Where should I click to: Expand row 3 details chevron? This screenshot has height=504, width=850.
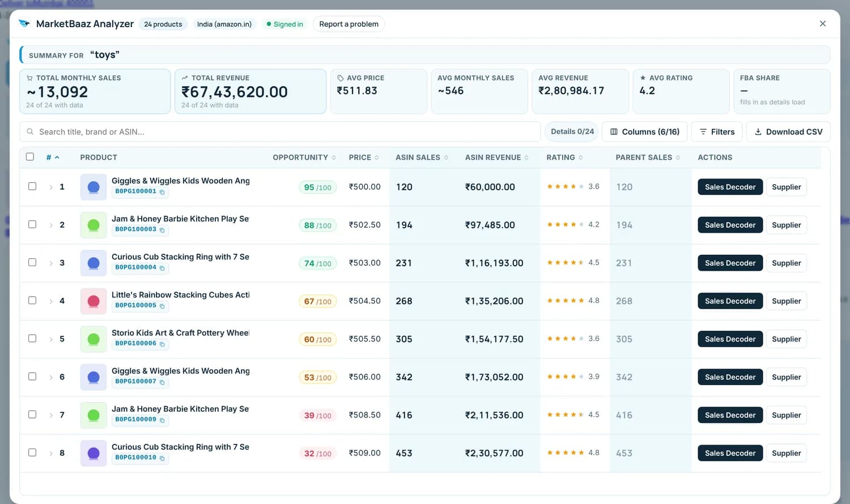point(51,263)
